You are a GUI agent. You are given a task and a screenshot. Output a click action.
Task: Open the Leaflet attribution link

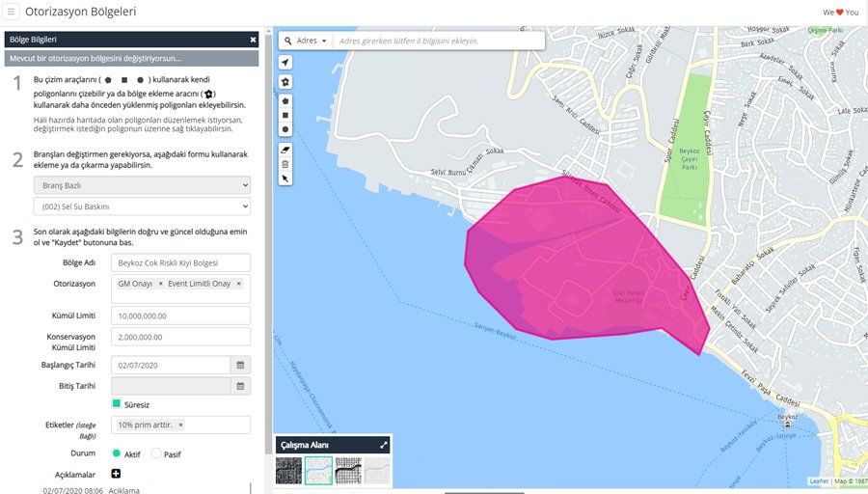819,481
